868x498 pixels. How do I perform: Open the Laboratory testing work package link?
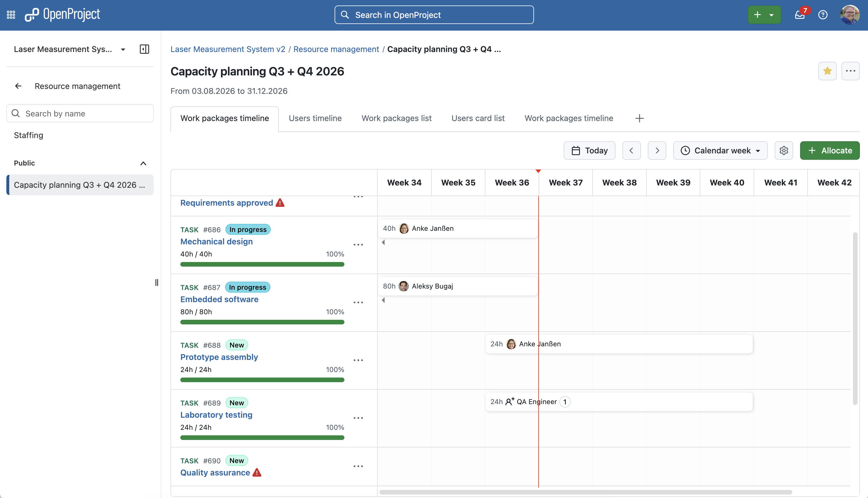tap(216, 415)
